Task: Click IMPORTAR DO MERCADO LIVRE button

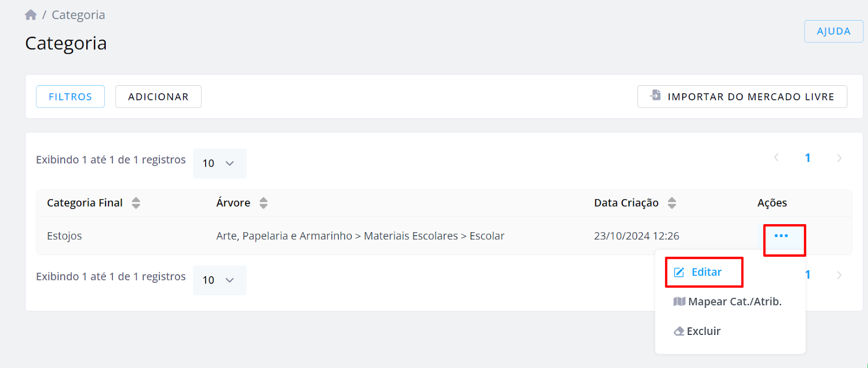Action: [x=742, y=97]
